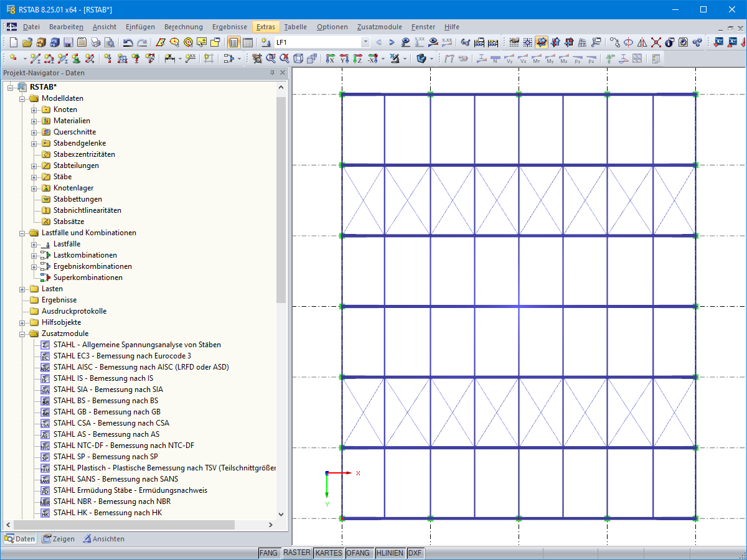Collapse the Zusatzmodule folder
This screenshot has height=560, width=747.
(22, 334)
